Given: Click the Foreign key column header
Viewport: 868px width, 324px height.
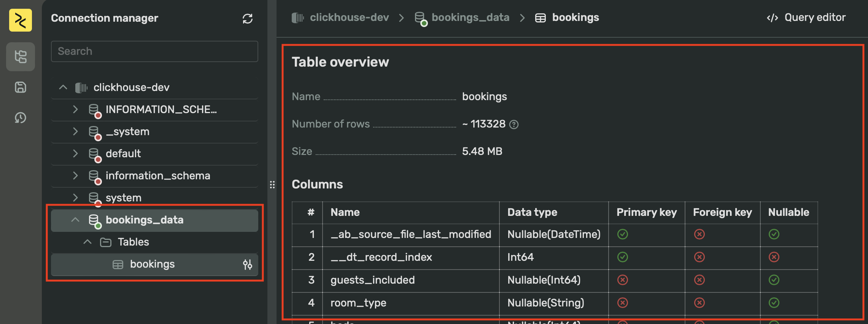Looking at the screenshot, I should [722, 212].
